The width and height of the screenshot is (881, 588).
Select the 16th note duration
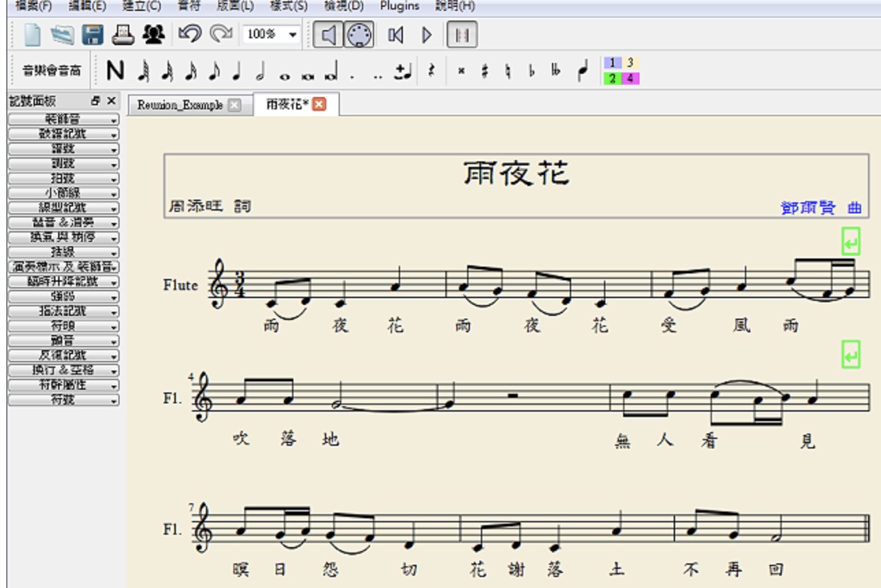pyautogui.click(x=191, y=71)
